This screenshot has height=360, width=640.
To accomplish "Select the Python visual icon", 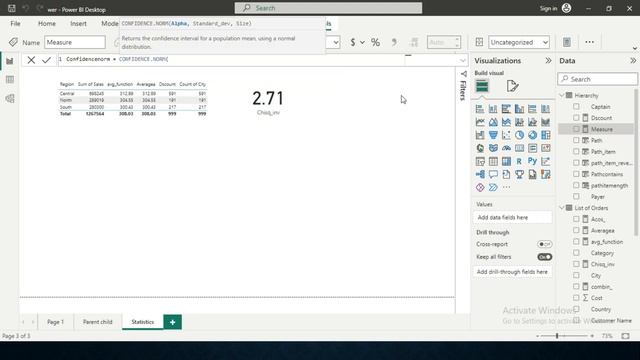I will pyautogui.click(x=532, y=161).
